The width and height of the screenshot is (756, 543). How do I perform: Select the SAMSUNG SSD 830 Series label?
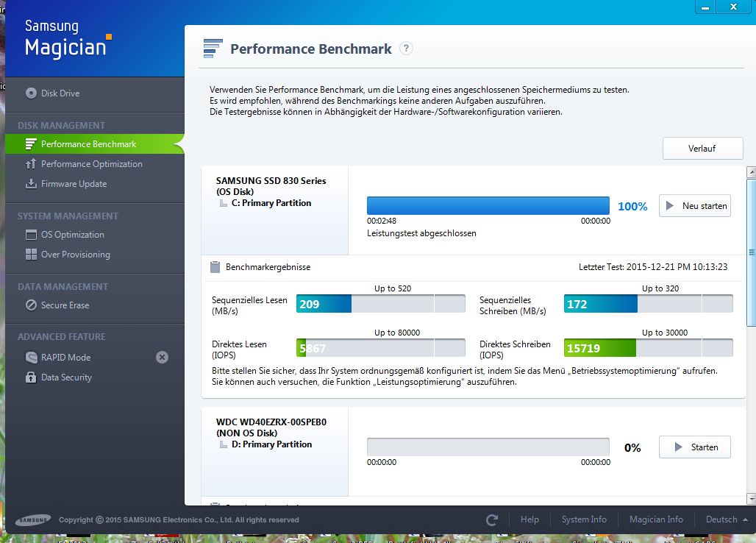click(271, 181)
